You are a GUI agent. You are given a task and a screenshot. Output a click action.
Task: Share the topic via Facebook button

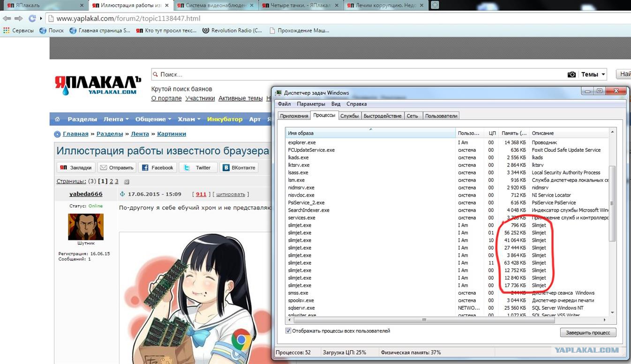(x=158, y=167)
